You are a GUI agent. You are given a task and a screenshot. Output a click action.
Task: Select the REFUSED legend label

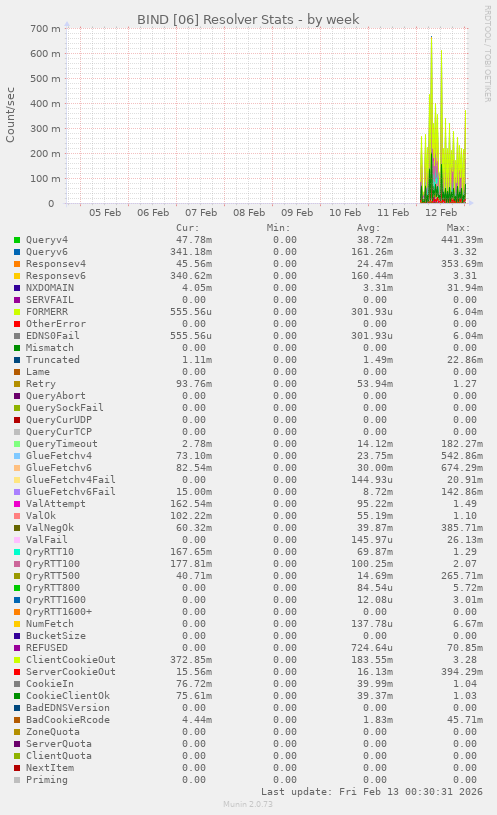[47, 648]
